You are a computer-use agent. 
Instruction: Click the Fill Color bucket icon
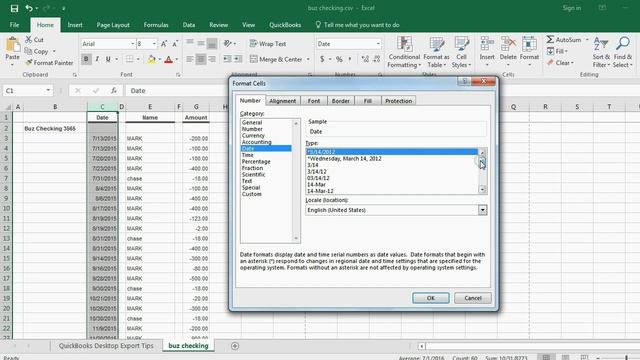click(151, 59)
